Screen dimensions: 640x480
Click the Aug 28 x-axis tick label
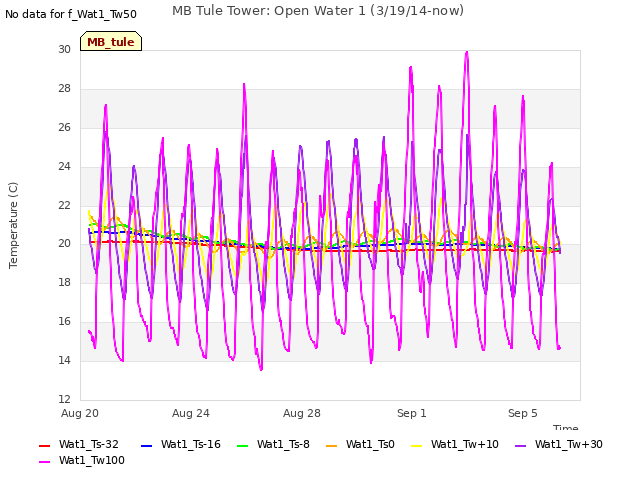[302, 413]
